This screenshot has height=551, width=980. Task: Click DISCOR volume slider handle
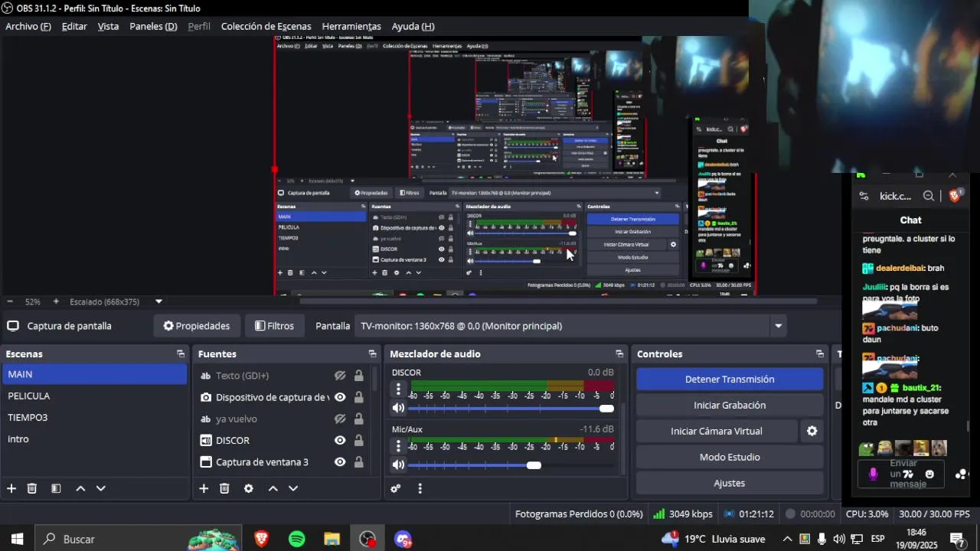606,409
